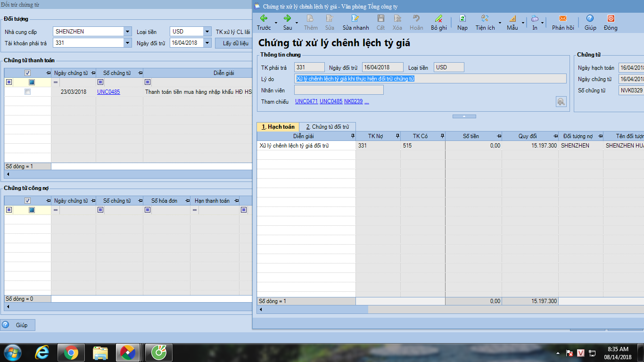Toggle select-all checkbox in Chứng từ công nợ
The height and width of the screenshot is (362, 644).
tap(27, 201)
